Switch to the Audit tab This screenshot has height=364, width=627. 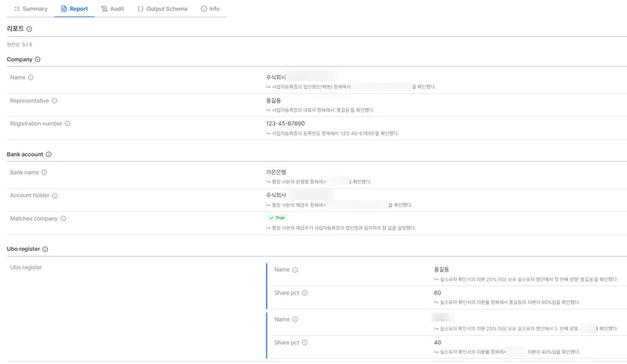[x=113, y=9]
